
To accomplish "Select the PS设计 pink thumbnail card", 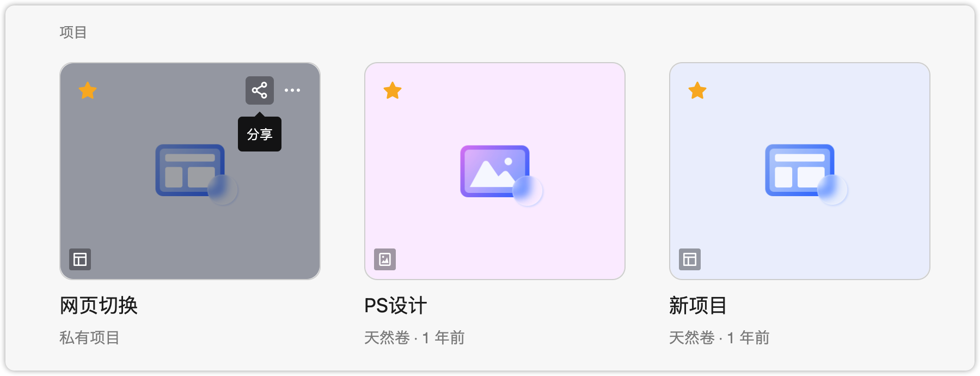I will 495,171.
